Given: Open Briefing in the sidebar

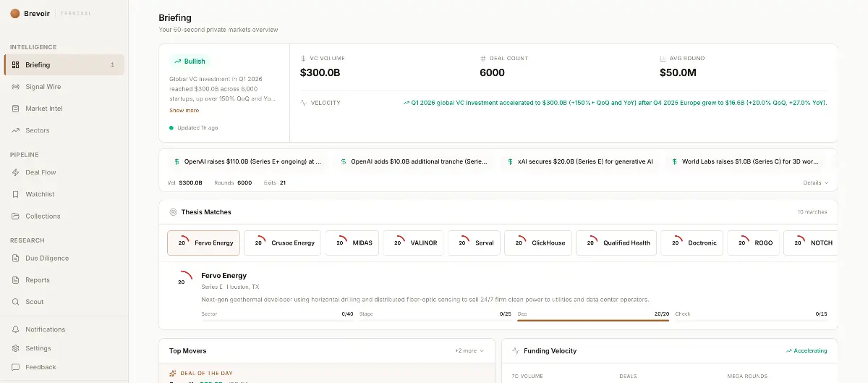Looking at the screenshot, I should point(64,64).
